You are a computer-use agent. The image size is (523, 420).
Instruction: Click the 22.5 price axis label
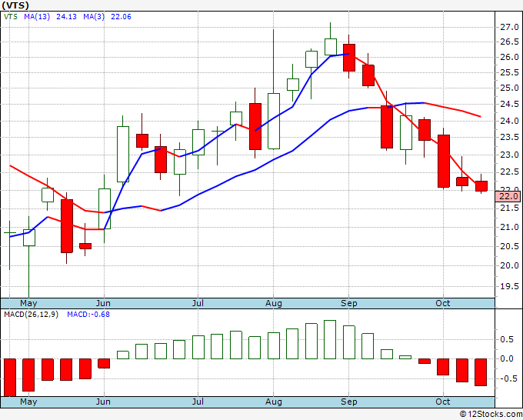pos(509,172)
